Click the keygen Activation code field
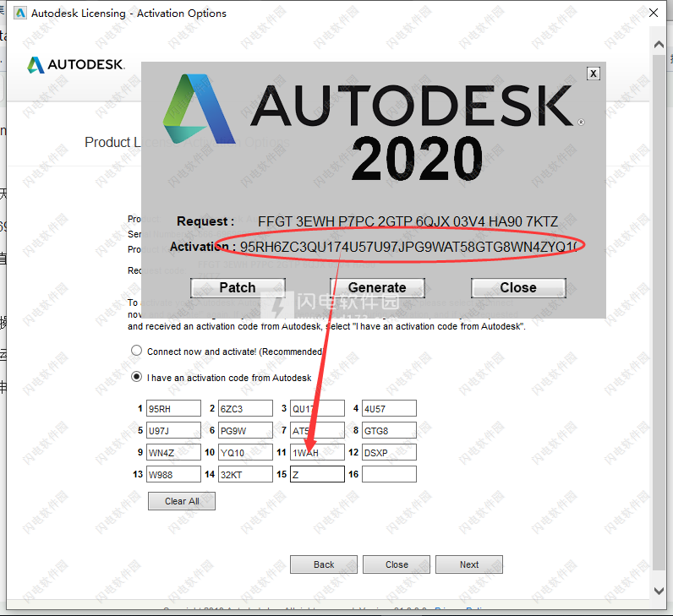 (408, 247)
